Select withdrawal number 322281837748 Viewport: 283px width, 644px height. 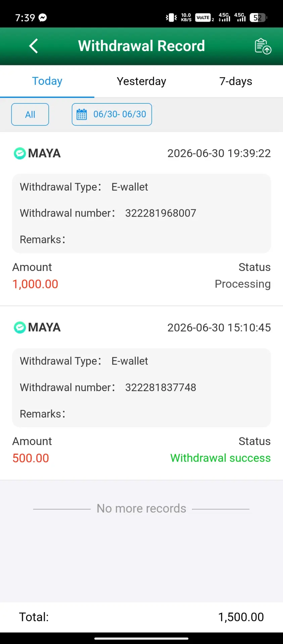coord(160,387)
